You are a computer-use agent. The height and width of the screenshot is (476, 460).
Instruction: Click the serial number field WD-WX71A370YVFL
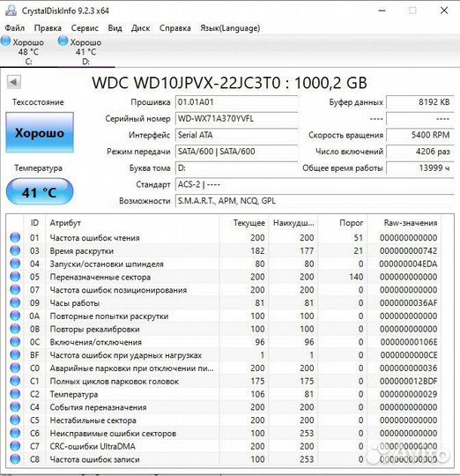point(236,119)
